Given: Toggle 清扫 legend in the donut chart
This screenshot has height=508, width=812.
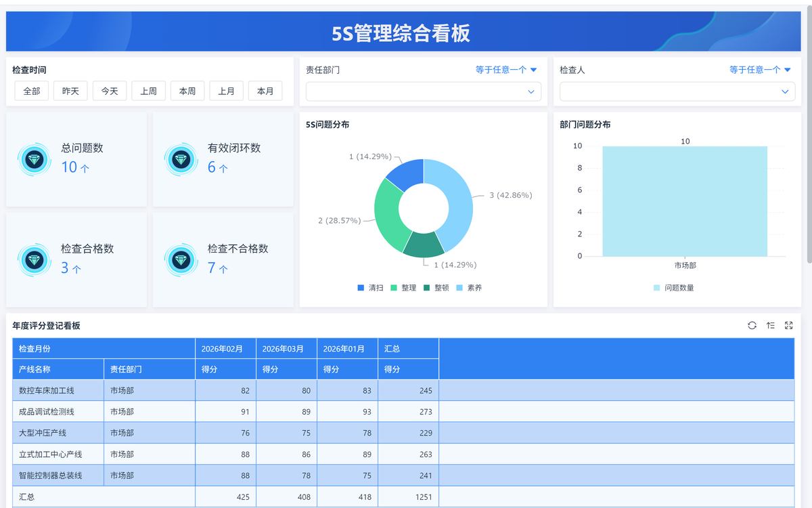Looking at the screenshot, I should pos(370,288).
